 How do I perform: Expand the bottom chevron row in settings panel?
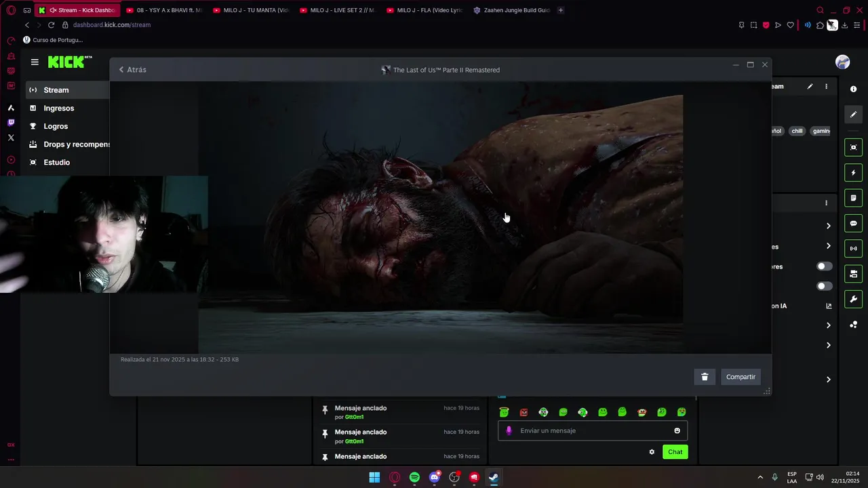[x=828, y=380]
